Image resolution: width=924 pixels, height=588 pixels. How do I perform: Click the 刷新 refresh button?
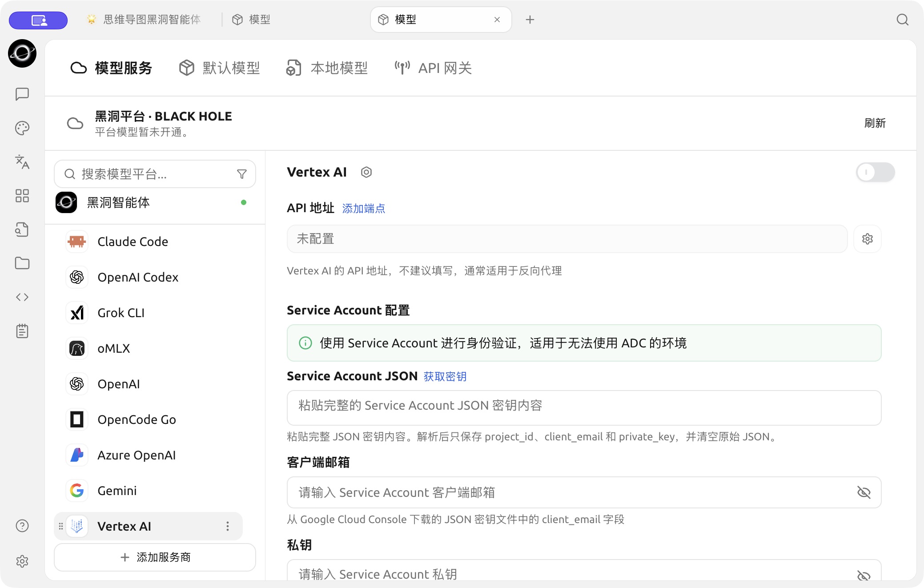pos(875,123)
